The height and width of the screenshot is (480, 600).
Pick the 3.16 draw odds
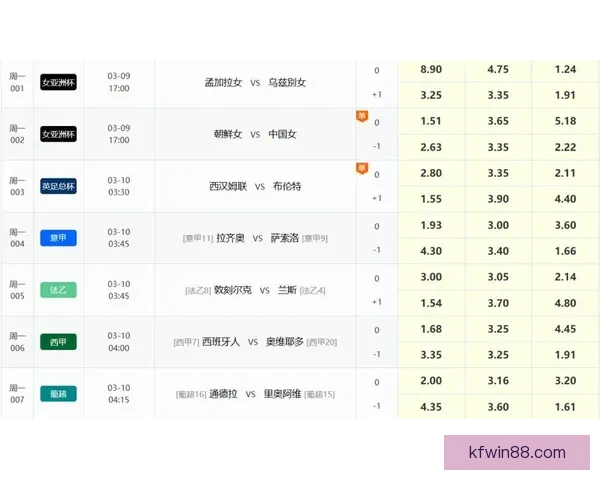498,381
